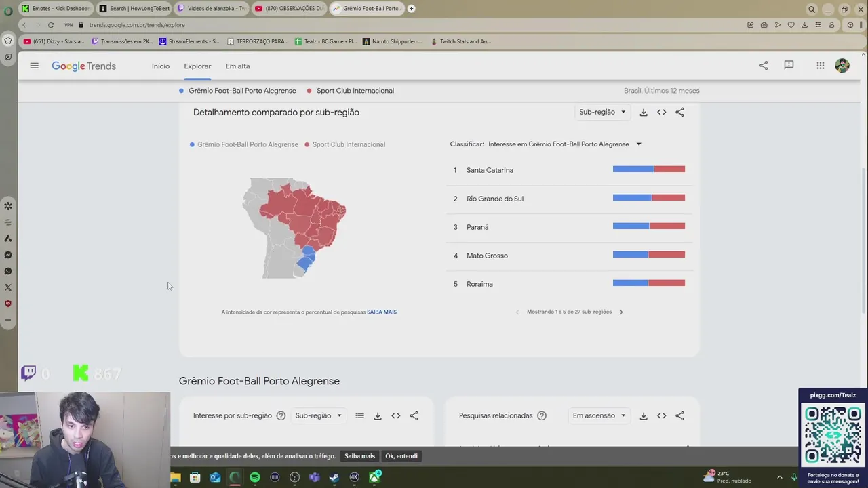Go to the next page of sub-regions
Screen dimensions: 868x488
point(620,312)
